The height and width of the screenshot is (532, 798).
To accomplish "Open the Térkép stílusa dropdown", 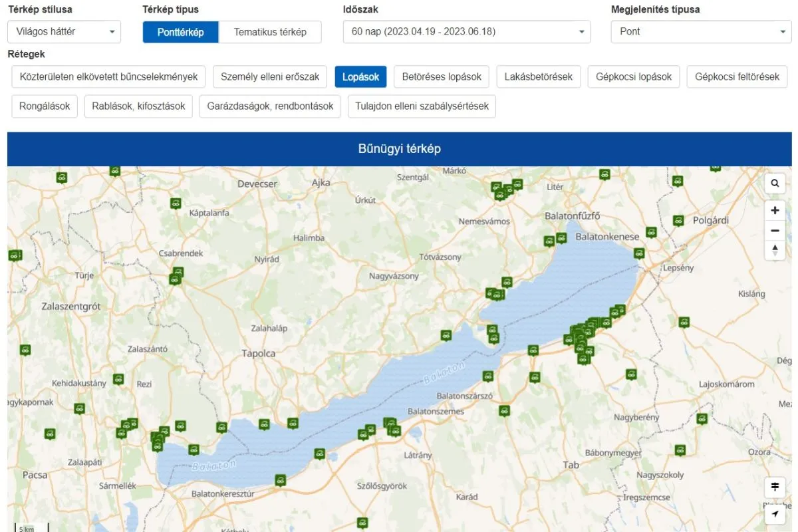I will click(x=64, y=32).
